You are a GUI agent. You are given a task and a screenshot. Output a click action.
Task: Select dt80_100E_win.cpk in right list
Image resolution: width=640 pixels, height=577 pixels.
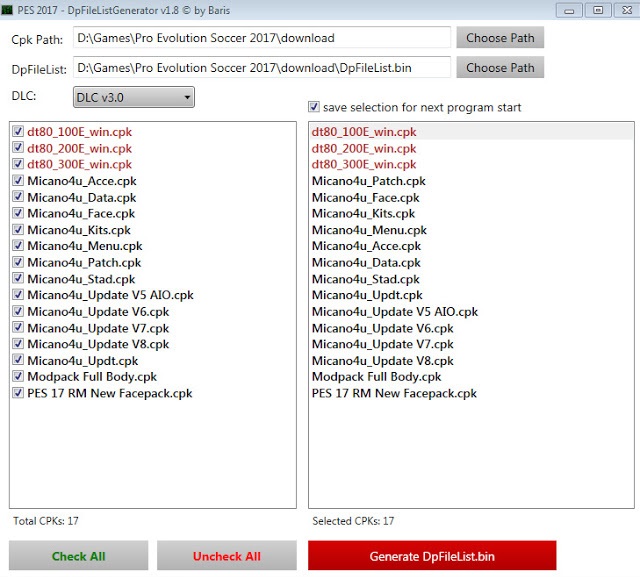[471, 132]
